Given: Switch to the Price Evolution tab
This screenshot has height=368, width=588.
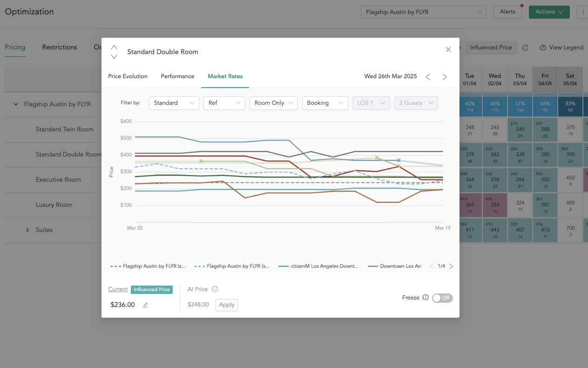Looking at the screenshot, I should pos(128,76).
